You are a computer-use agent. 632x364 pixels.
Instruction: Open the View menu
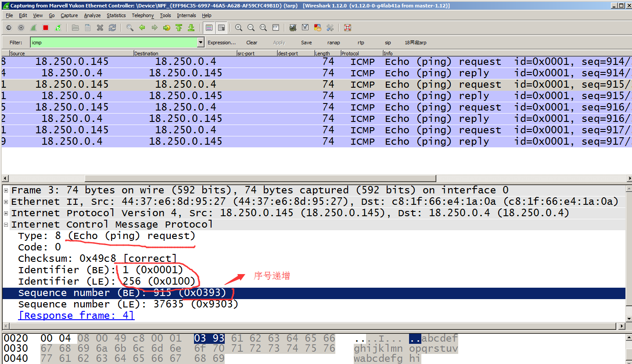pyautogui.click(x=38, y=15)
